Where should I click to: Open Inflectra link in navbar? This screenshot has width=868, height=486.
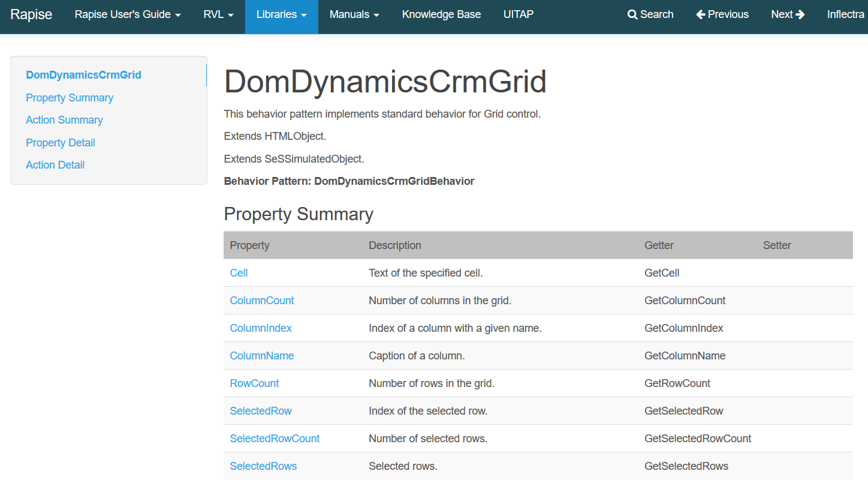click(846, 15)
